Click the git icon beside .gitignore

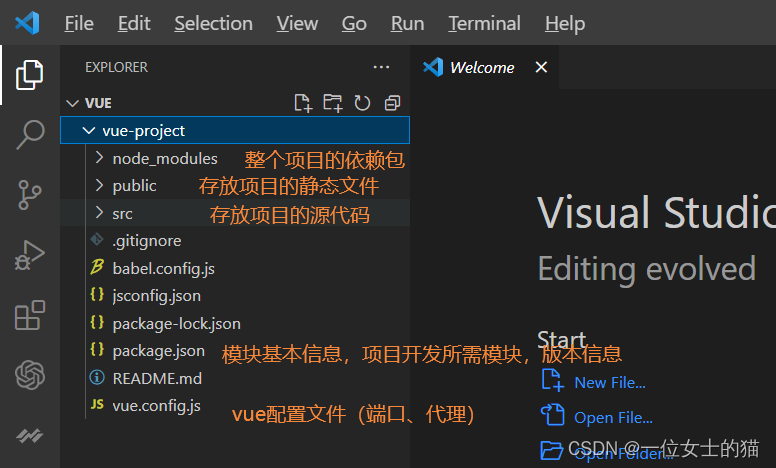pos(97,239)
